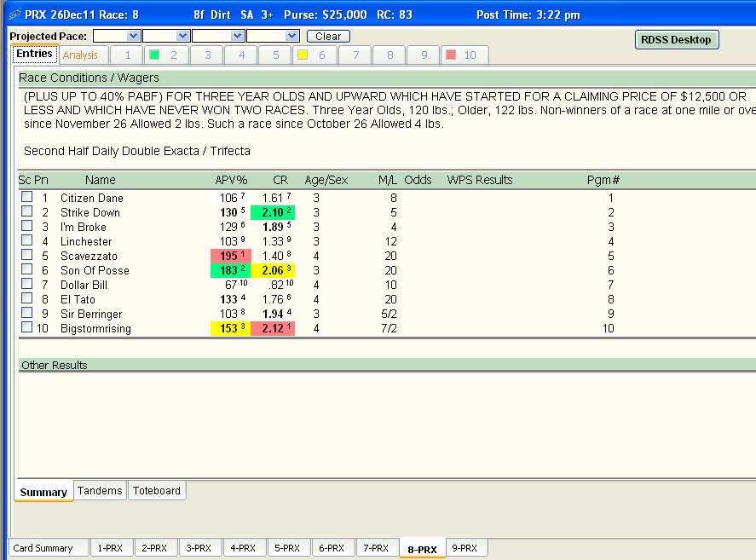This screenshot has height=560, width=756.
Task: Select horse tab 1
Action: point(127,55)
